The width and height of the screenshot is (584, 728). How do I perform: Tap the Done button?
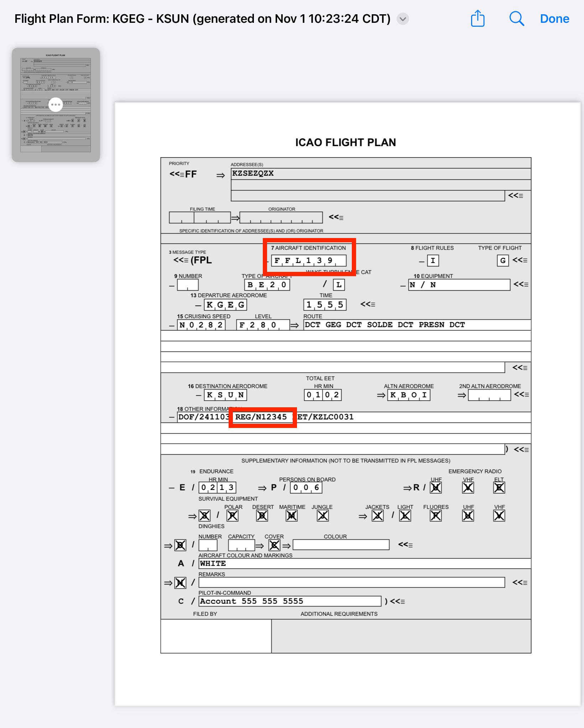point(554,19)
